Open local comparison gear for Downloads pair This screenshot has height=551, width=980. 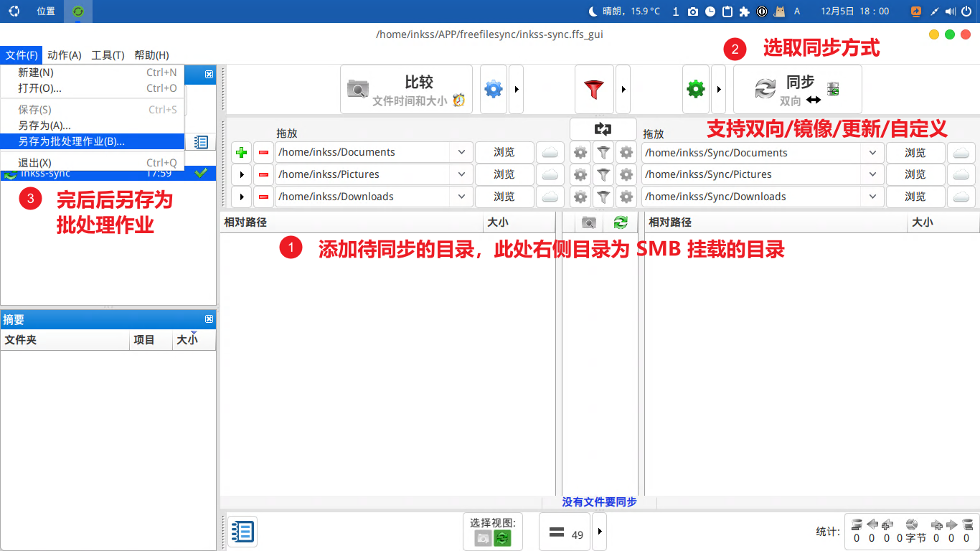pos(580,197)
